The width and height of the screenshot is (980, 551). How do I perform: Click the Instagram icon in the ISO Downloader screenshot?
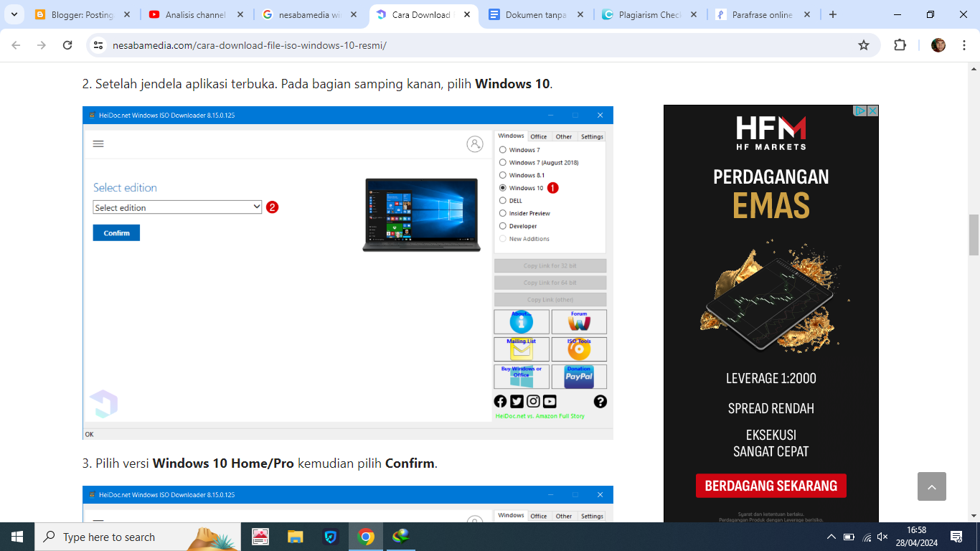tap(533, 402)
